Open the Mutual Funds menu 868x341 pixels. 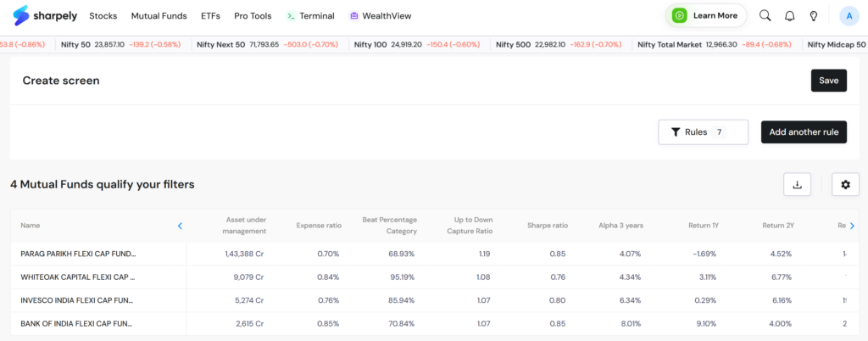pyautogui.click(x=159, y=16)
